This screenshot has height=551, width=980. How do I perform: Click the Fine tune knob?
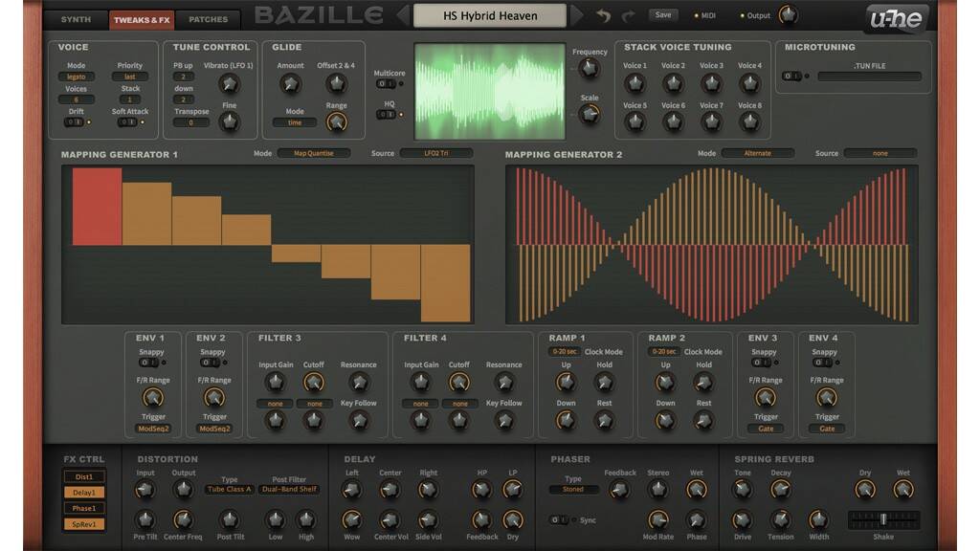(x=229, y=121)
